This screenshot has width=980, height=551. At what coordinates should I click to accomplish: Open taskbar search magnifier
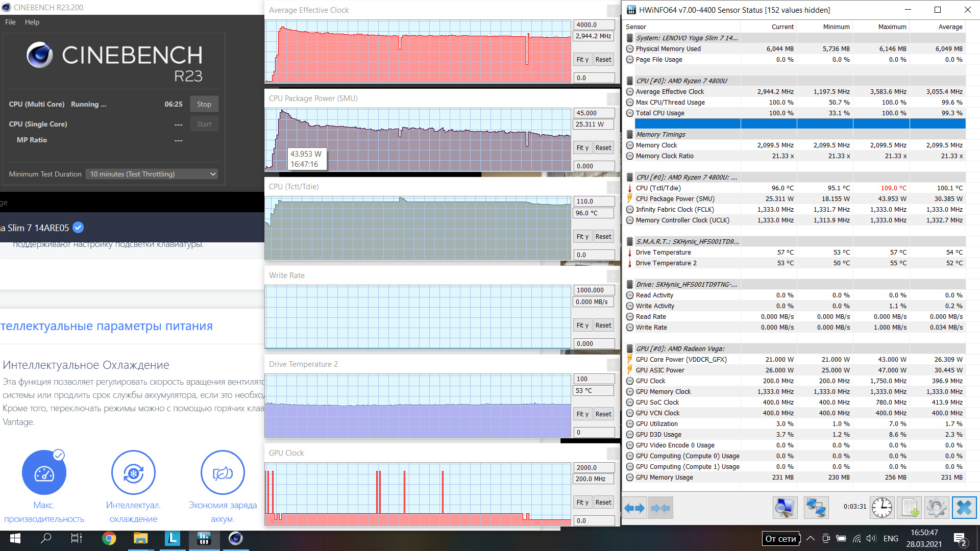tap(46, 538)
